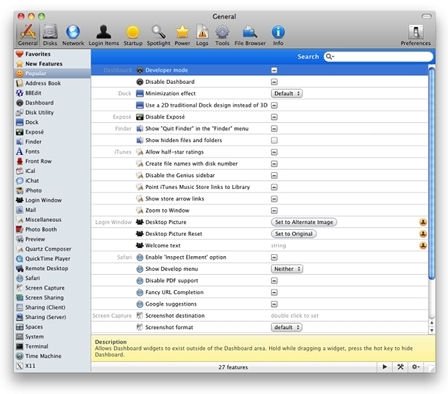The width and height of the screenshot is (448, 394).
Task: Check Show hidden files and folders
Action: [x=274, y=140]
